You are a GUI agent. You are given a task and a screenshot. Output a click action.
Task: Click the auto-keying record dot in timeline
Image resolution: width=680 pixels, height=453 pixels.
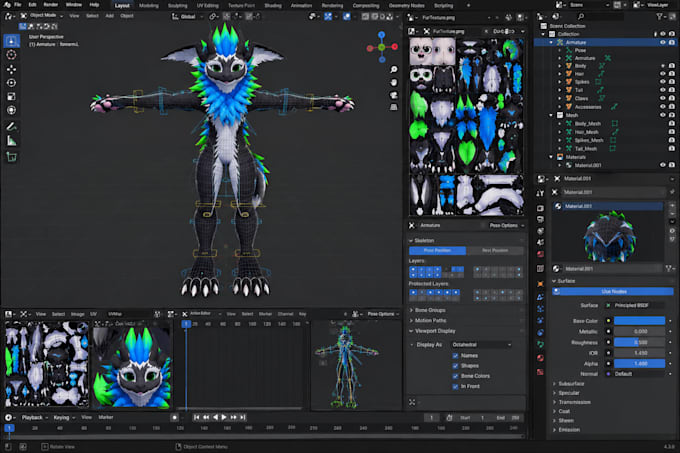click(x=174, y=417)
